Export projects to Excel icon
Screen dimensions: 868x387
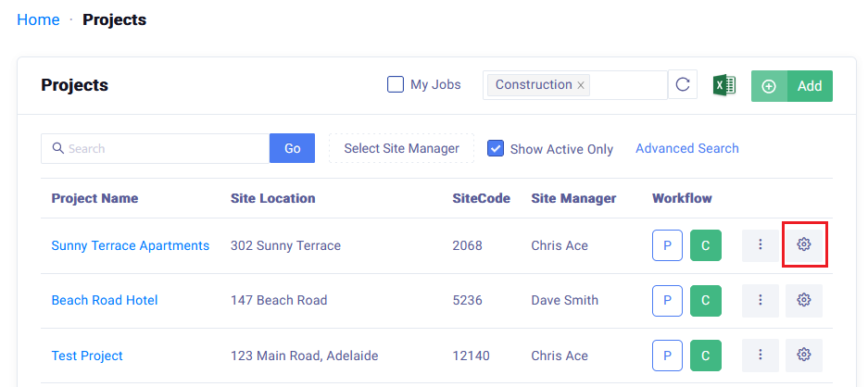(x=723, y=85)
